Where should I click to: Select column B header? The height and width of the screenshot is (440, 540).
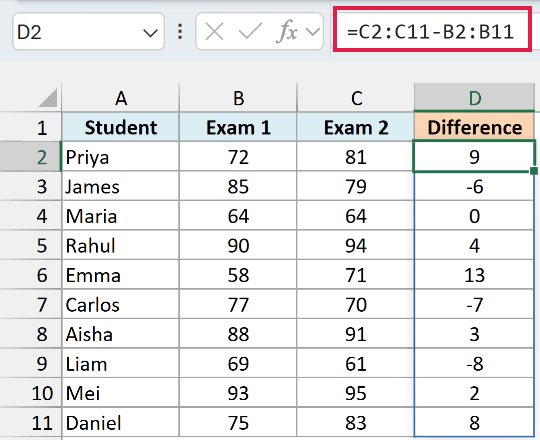coord(238,98)
